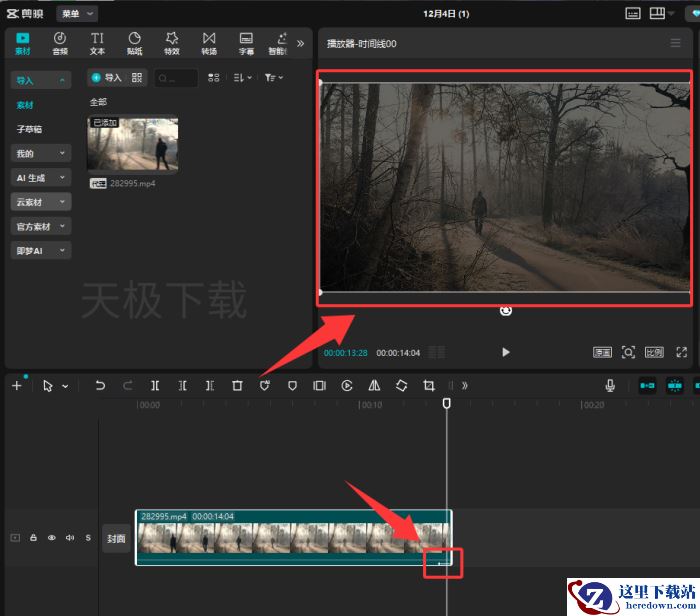The width and height of the screenshot is (700, 616).
Task: Start voiceover recording with microphone
Action: pos(610,385)
